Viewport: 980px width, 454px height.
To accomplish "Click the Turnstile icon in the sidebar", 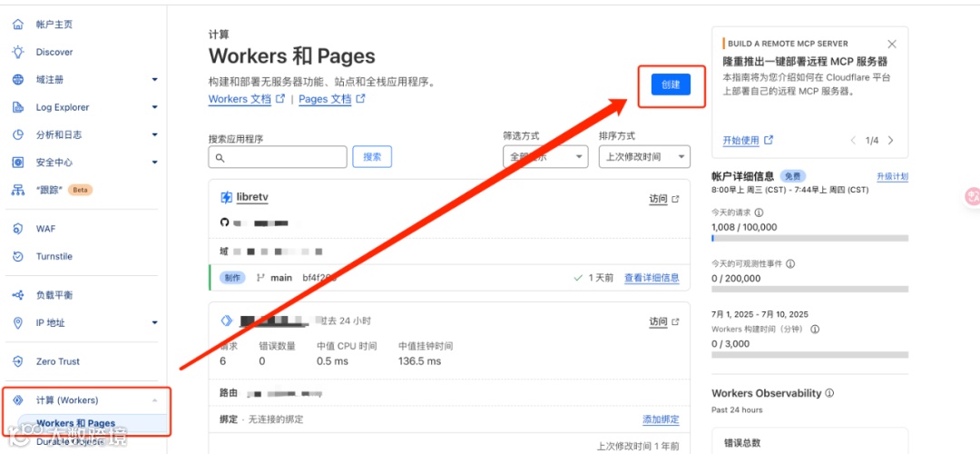I will click(x=18, y=256).
